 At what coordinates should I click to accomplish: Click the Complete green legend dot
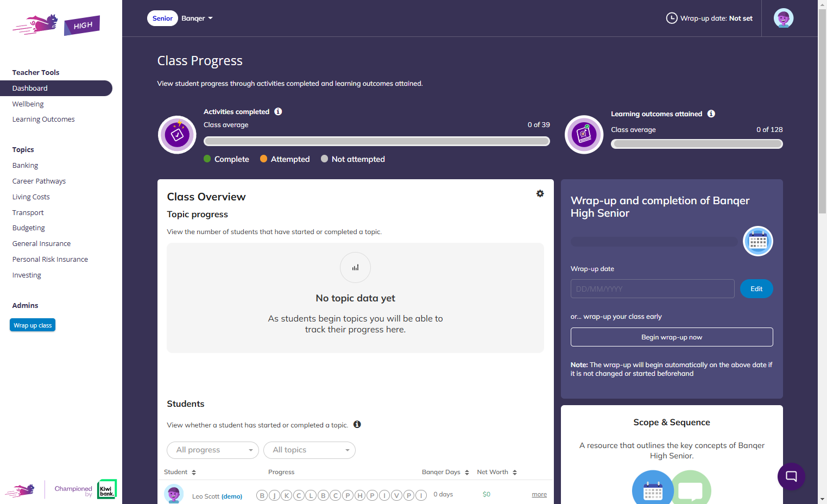tap(207, 159)
